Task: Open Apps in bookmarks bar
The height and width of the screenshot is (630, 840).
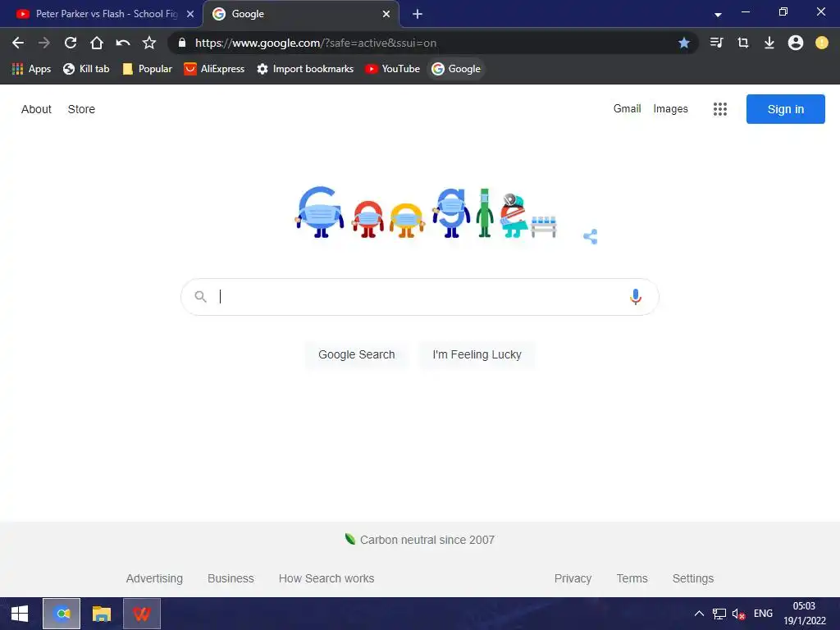Action: pos(32,69)
